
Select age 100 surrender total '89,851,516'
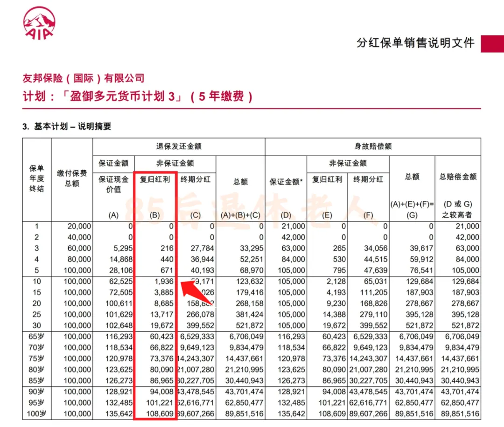click(x=244, y=414)
